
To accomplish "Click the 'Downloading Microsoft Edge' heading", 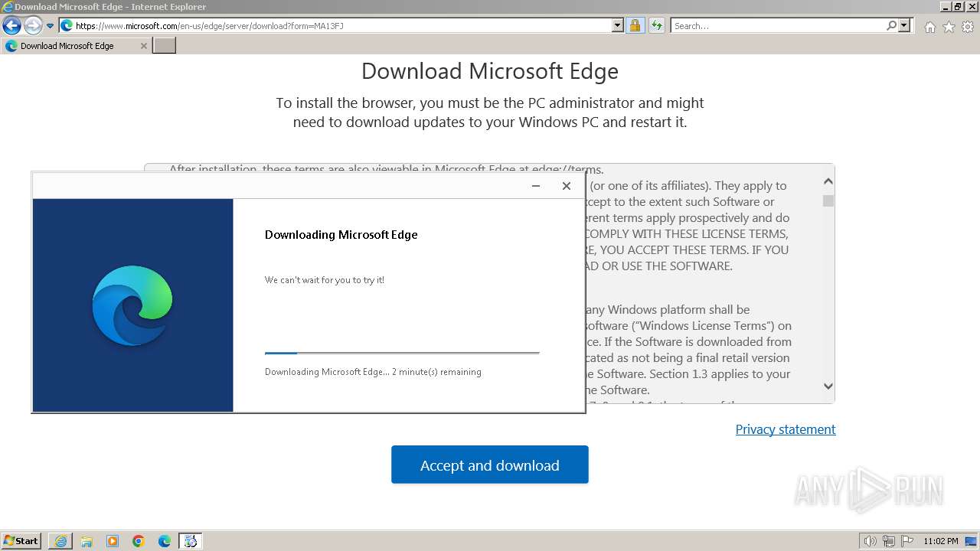I will pyautogui.click(x=341, y=235).
